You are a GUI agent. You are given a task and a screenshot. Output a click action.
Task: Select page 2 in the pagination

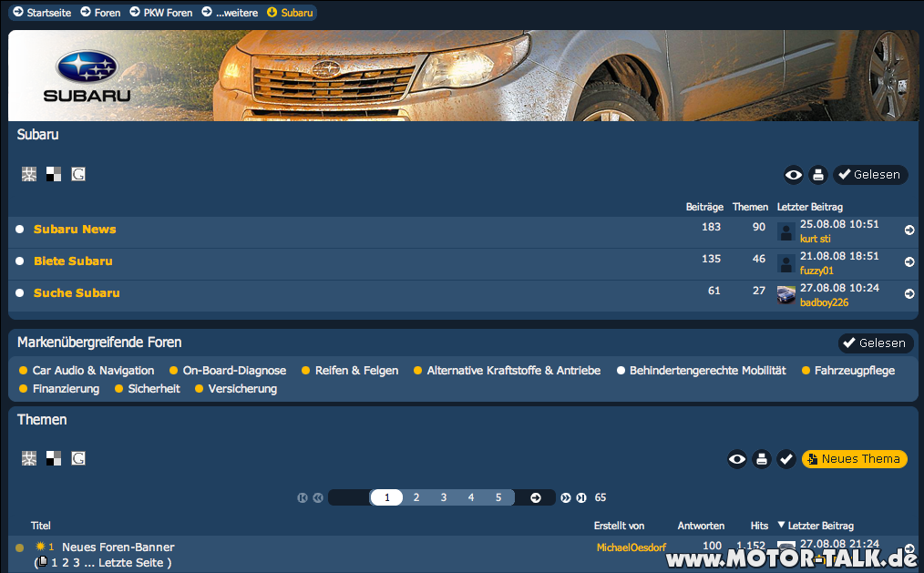416,497
